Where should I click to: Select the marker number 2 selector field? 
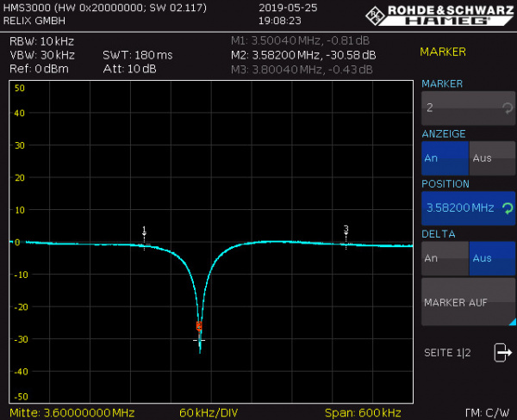(468, 108)
